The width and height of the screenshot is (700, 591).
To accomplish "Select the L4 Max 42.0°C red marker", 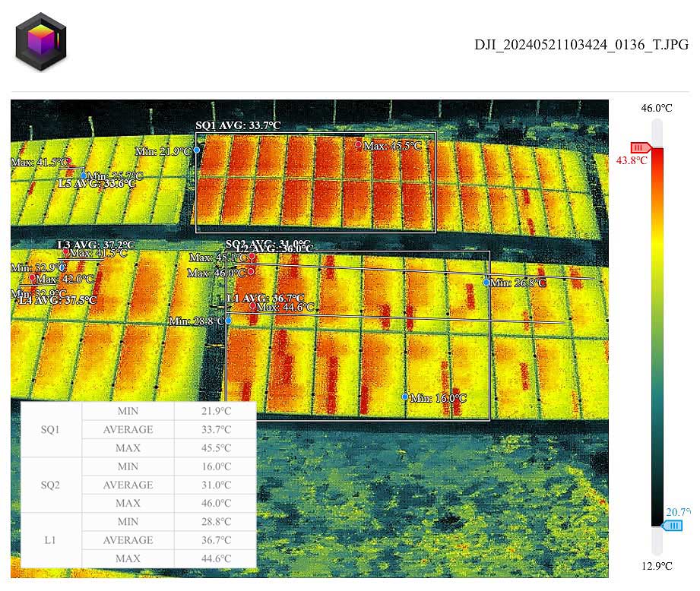I will pyautogui.click(x=32, y=279).
